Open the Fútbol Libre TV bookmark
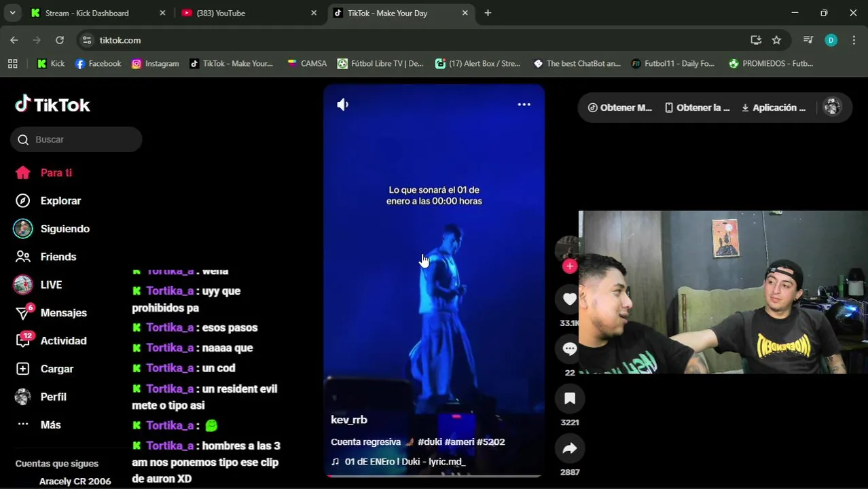Viewport: 868px width, 489px height. (x=380, y=63)
